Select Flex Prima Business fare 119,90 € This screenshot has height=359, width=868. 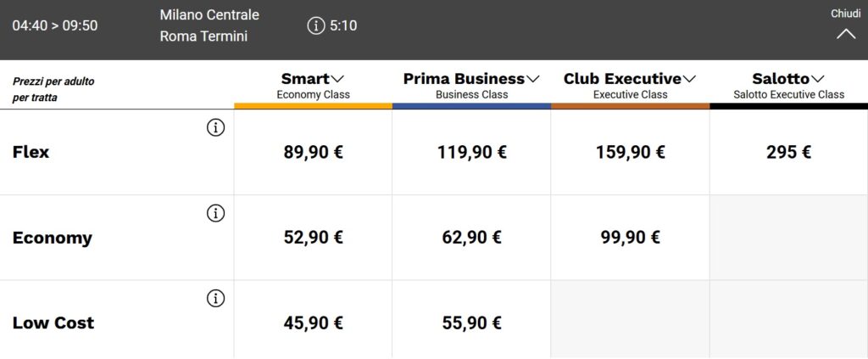click(x=471, y=153)
